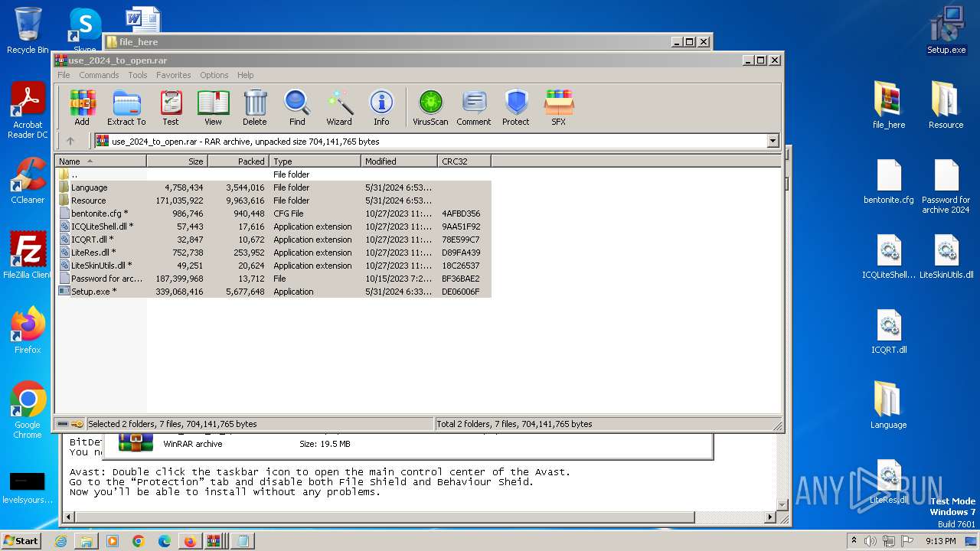Viewport: 980px width, 551px height.
Task: Open the Favorites menu
Action: coord(174,75)
